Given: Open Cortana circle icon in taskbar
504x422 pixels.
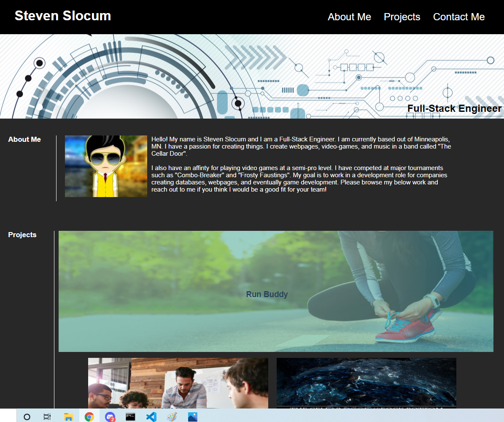Looking at the screenshot, I should (27, 417).
